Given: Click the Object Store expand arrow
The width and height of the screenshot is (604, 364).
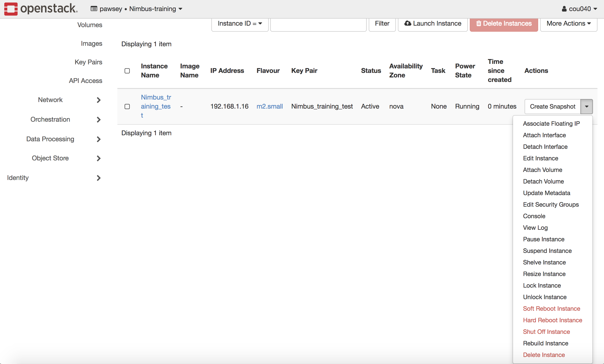Looking at the screenshot, I should 99,158.
